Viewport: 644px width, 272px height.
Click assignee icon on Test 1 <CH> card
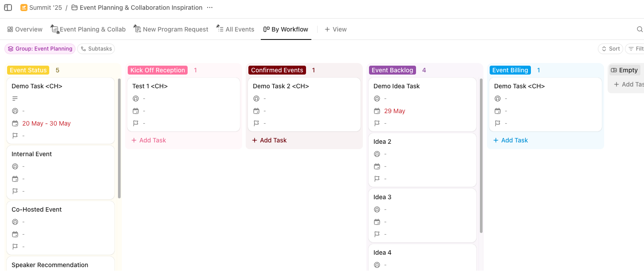pyautogui.click(x=136, y=99)
